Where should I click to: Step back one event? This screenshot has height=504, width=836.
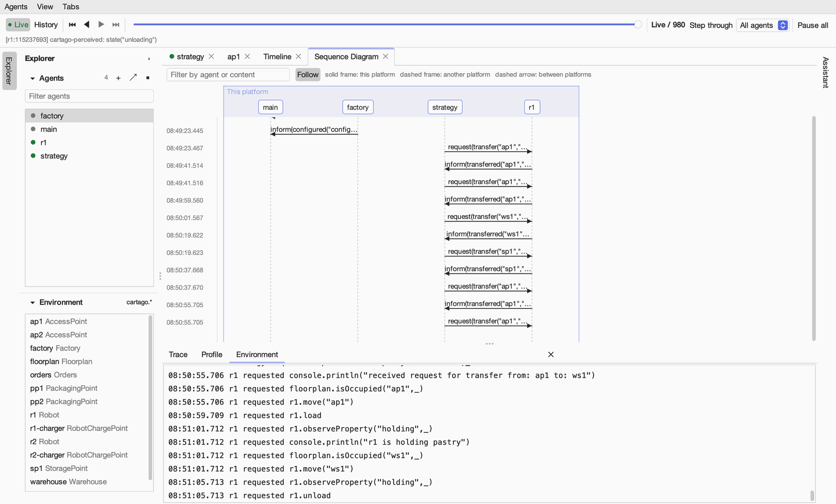point(87,25)
